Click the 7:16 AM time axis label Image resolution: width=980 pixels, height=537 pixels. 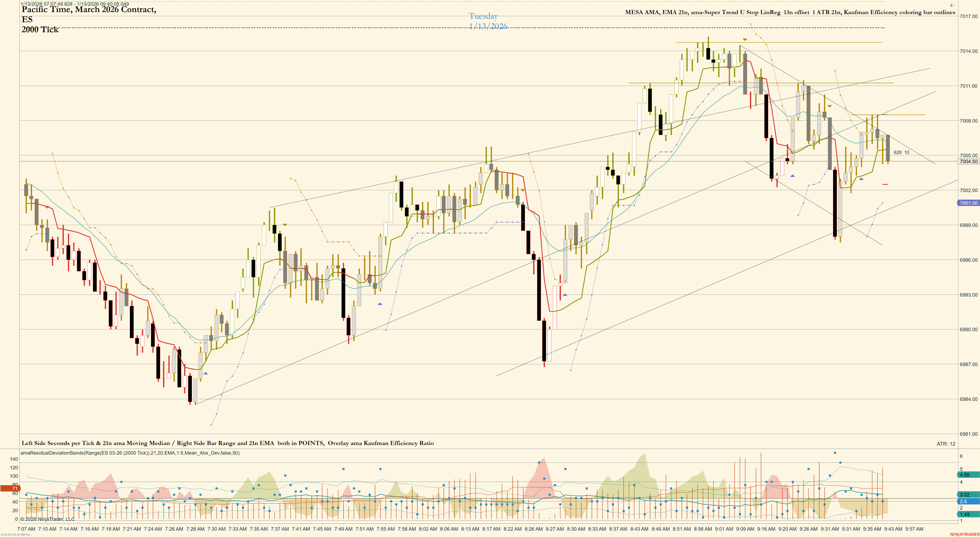tap(90, 529)
